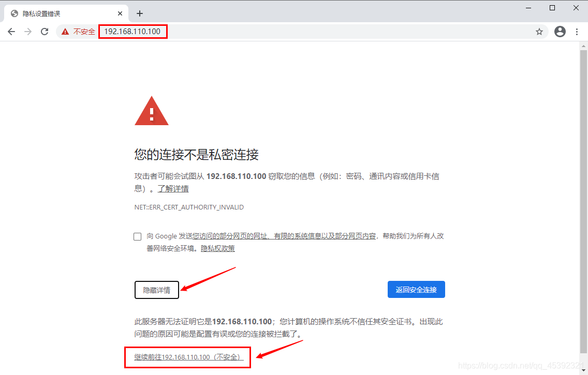Click the 返回安全连接 button
The height and width of the screenshot is (375, 588).
click(x=416, y=290)
